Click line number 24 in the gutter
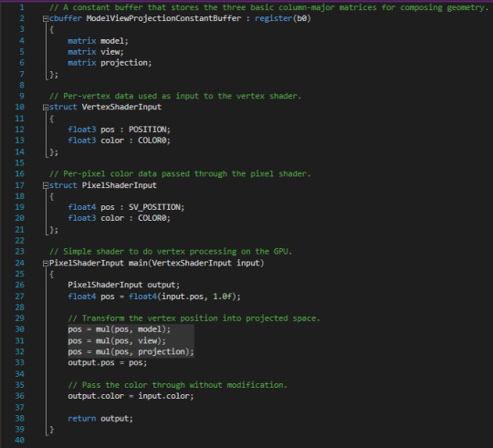This screenshot has height=448, width=493. (x=19, y=263)
